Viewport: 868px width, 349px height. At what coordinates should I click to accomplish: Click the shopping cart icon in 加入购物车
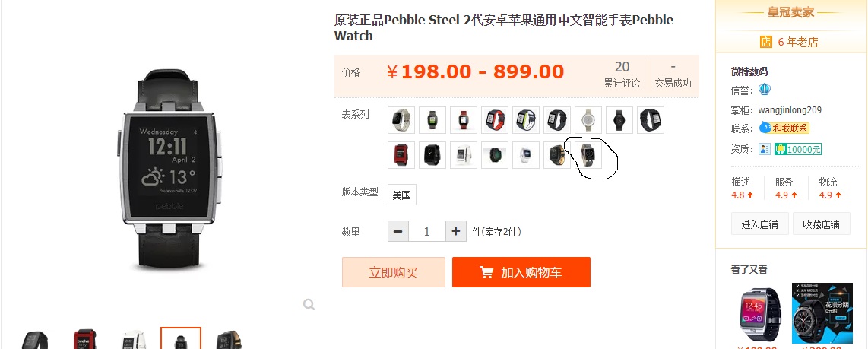486,272
